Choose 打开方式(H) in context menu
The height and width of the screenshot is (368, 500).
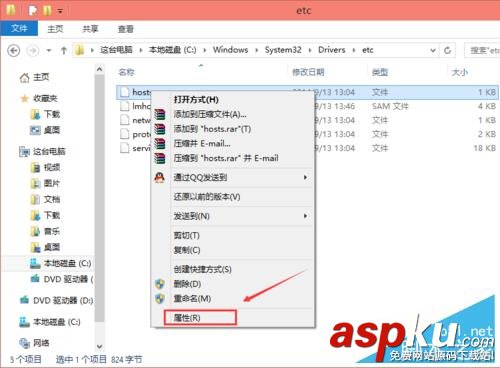point(233,99)
